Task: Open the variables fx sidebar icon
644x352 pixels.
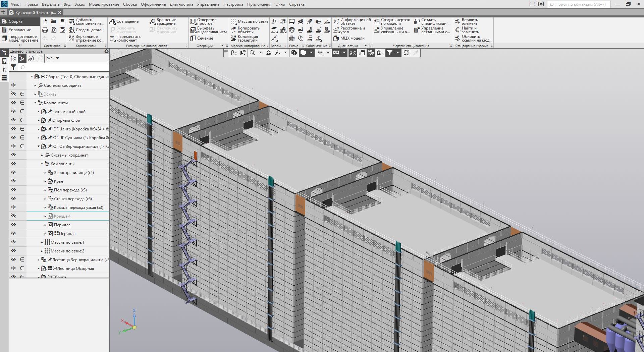Action: tap(4, 69)
